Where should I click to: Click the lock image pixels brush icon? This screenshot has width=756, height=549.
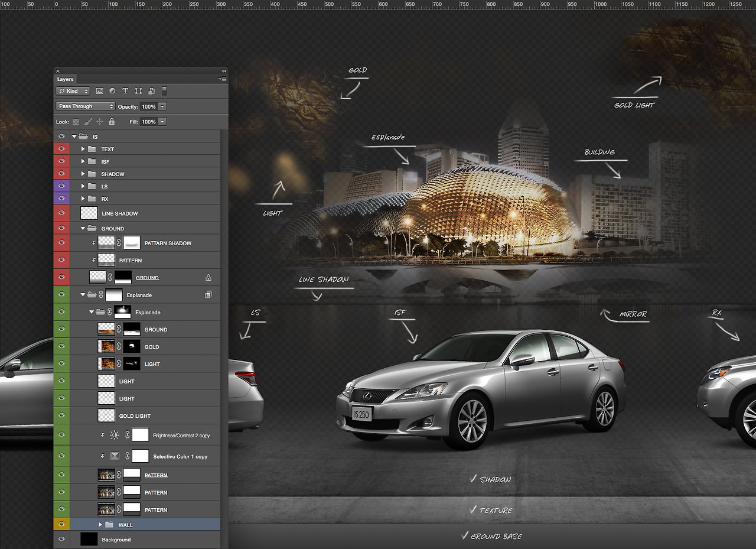pos(87,122)
